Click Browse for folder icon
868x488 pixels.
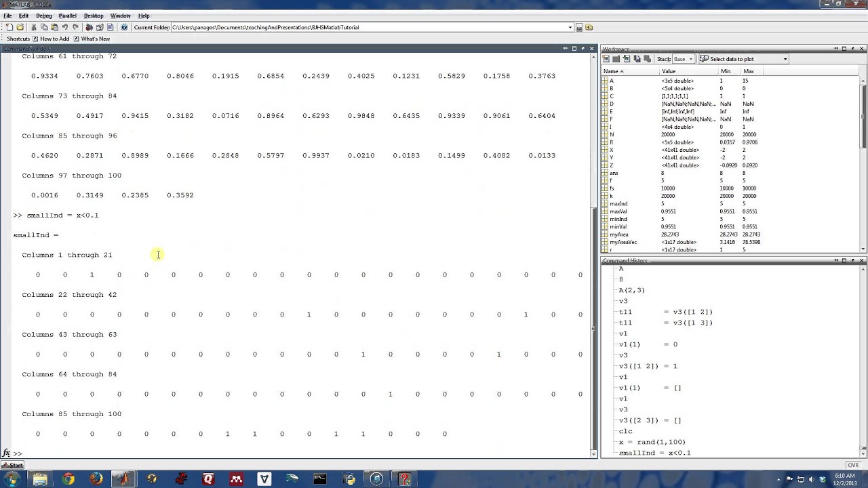click(x=579, y=27)
